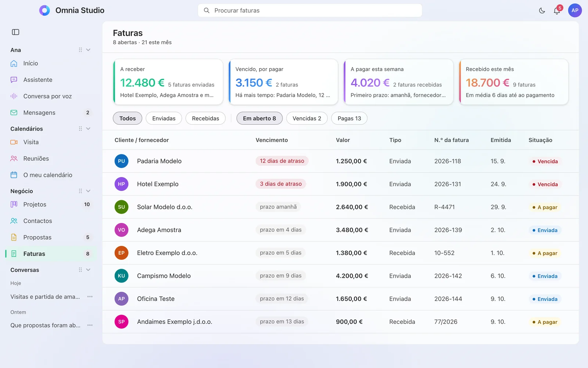588x368 pixels.
Task: Open Visita camera icon
Action: coord(14,142)
